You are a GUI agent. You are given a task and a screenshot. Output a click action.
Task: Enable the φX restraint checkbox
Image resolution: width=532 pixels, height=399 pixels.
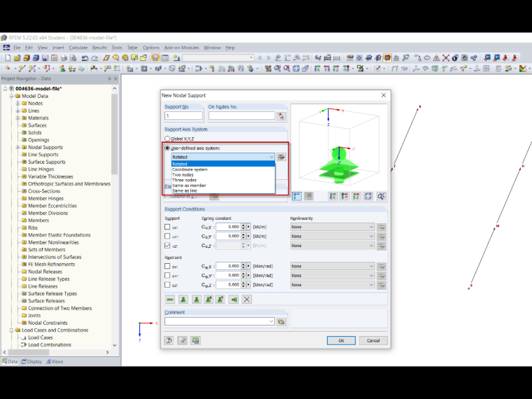click(x=167, y=266)
